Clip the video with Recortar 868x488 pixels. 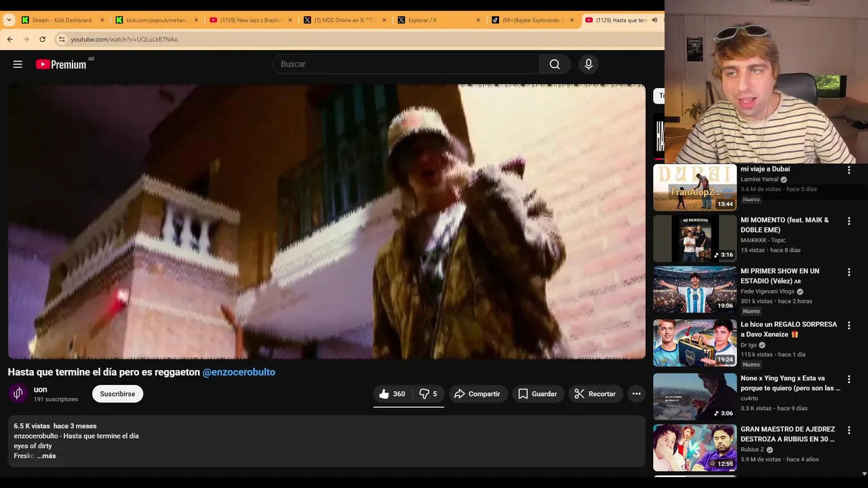point(595,394)
